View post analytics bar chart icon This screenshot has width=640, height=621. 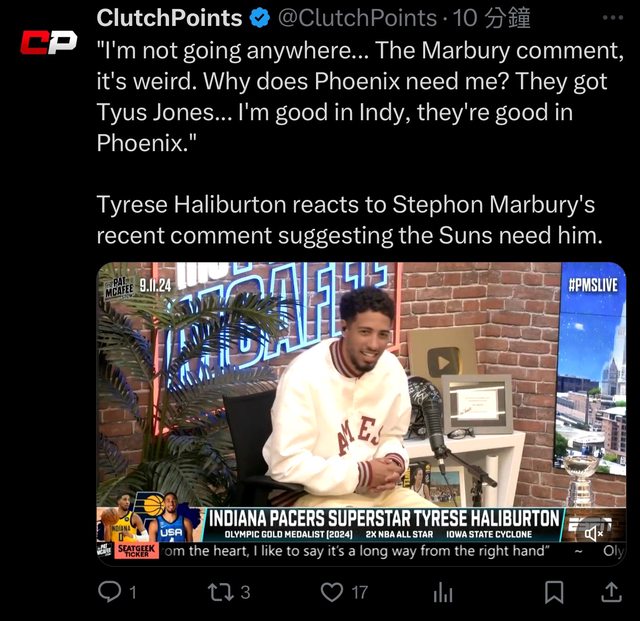coord(443,592)
